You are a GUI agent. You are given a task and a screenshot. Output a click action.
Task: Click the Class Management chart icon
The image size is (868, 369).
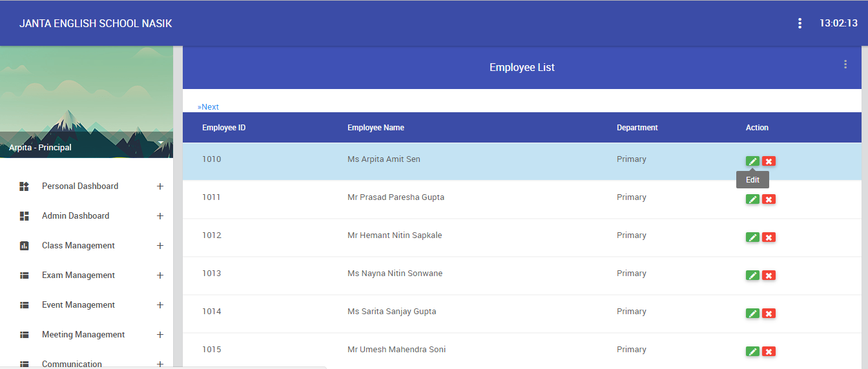(x=25, y=246)
